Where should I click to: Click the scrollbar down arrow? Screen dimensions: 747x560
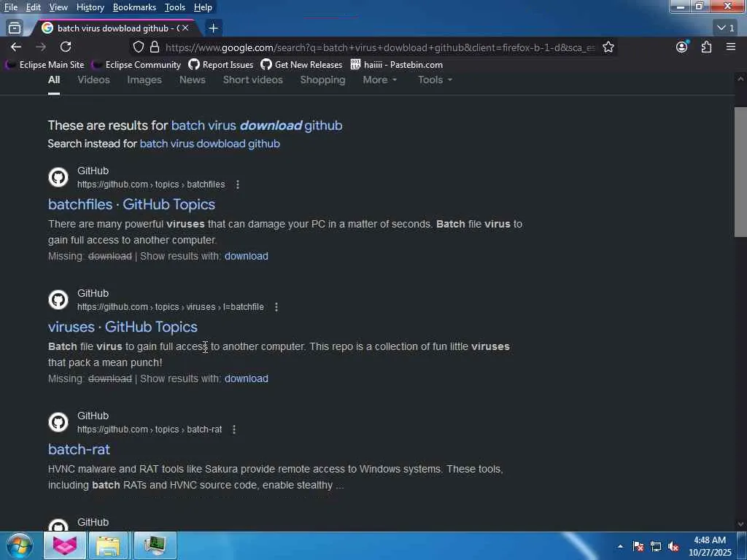point(740,524)
